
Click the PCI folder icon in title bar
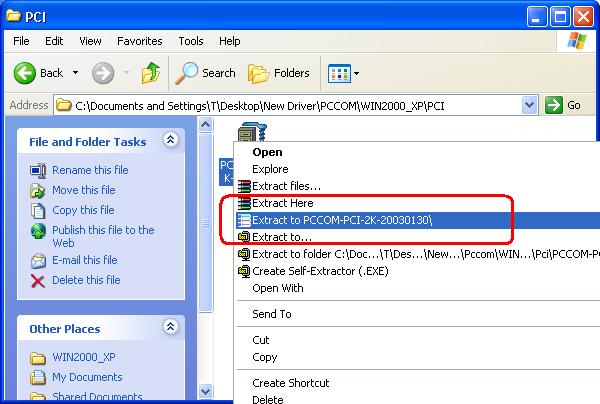pyautogui.click(x=13, y=16)
